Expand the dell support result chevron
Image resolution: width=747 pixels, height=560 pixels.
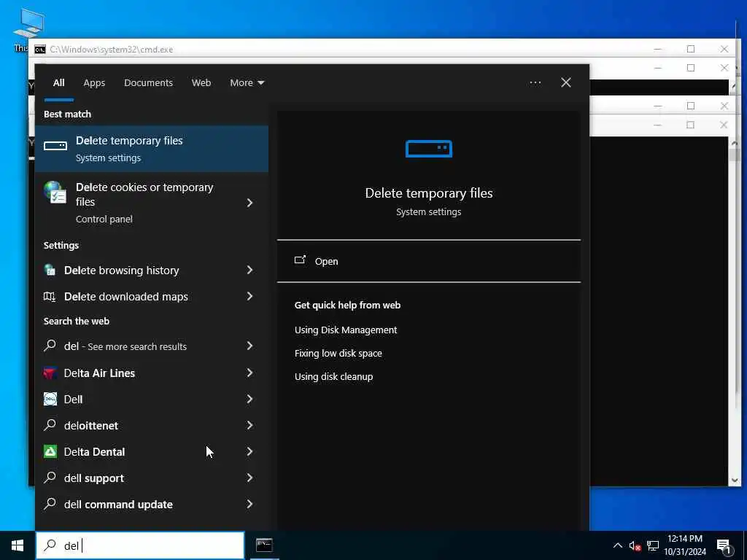[249, 478]
